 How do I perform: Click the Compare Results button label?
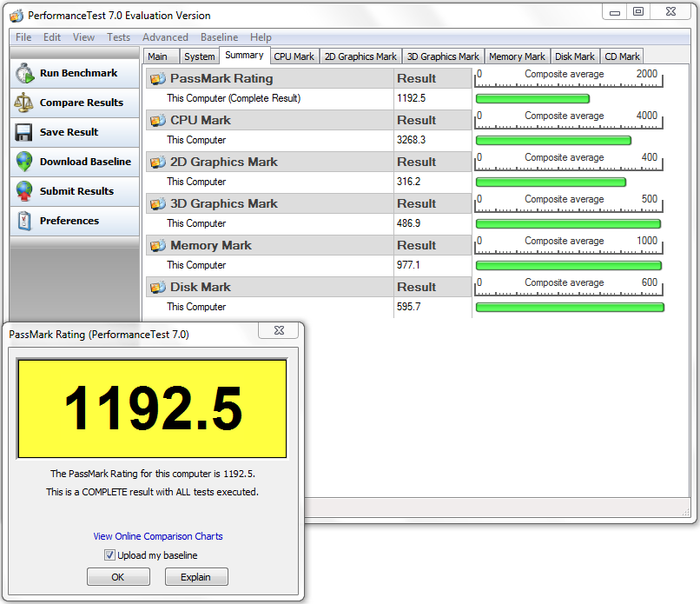click(82, 103)
